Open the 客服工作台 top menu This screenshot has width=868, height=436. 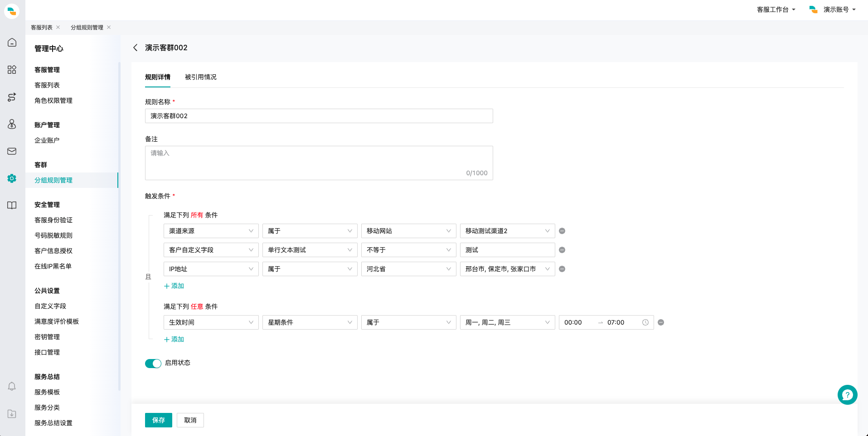[x=776, y=10]
